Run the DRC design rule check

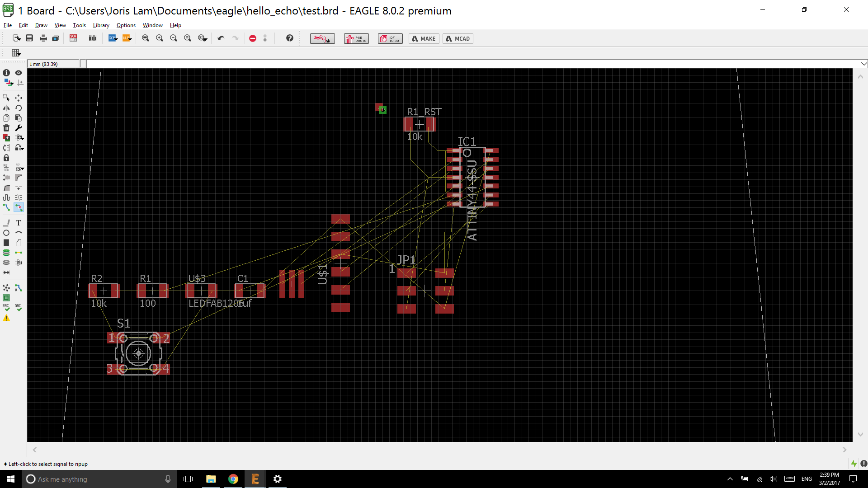click(x=18, y=307)
